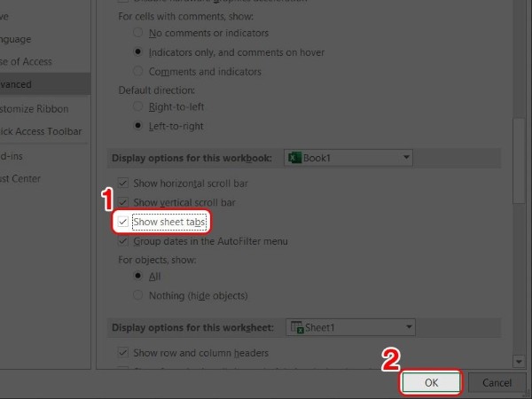Image resolution: width=532 pixels, height=399 pixels.
Task: Click the 'Display options for this worksheet:' heading
Action: pyautogui.click(x=192, y=327)
